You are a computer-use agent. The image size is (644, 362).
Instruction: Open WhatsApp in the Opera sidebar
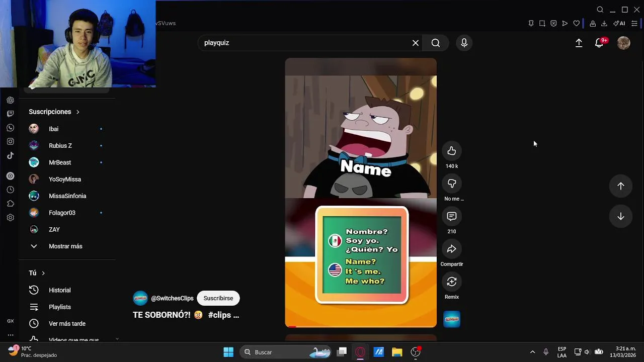coord(10,128)
